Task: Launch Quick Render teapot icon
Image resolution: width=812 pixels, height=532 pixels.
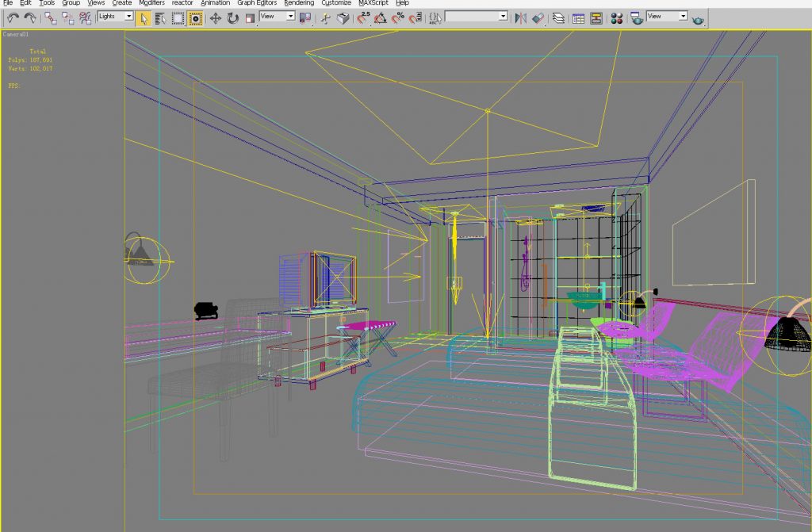Action: pyautogui.click(x=698, y=17)
